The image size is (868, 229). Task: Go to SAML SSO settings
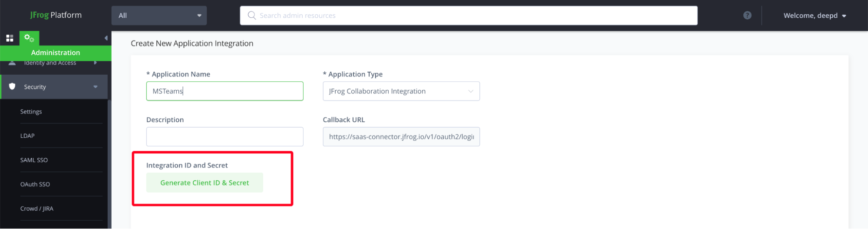[x=34, y=160]
